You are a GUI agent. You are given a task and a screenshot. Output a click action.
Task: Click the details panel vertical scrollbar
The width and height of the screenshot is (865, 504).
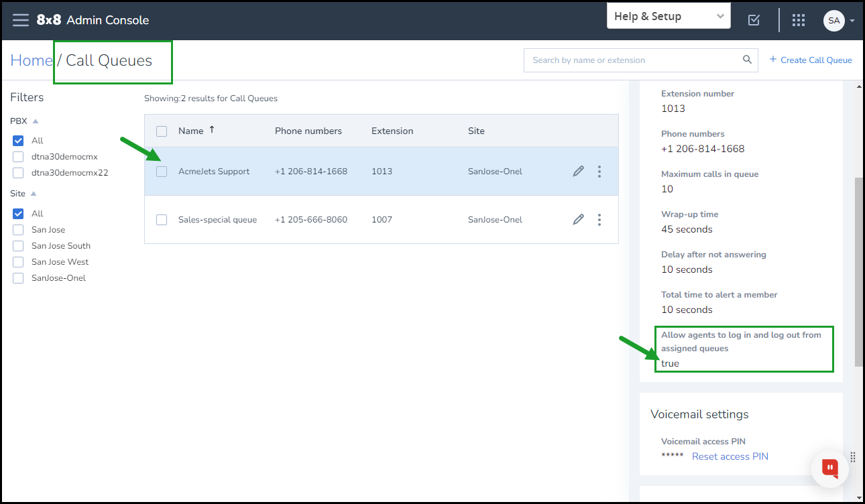tap(859, 271)
